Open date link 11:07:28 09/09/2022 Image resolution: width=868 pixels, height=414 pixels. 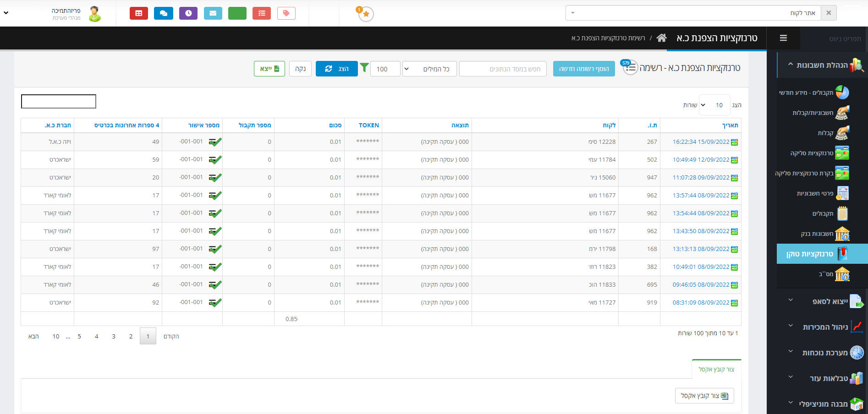[701, 178]
